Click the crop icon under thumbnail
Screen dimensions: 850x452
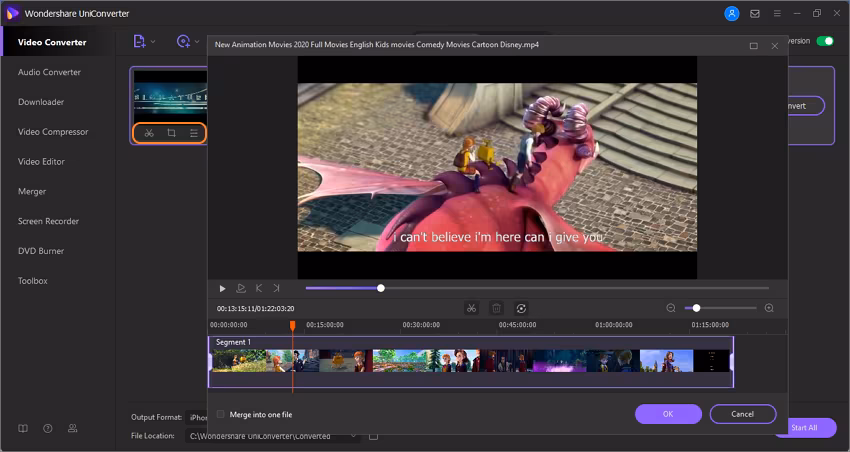coord(171,133)
